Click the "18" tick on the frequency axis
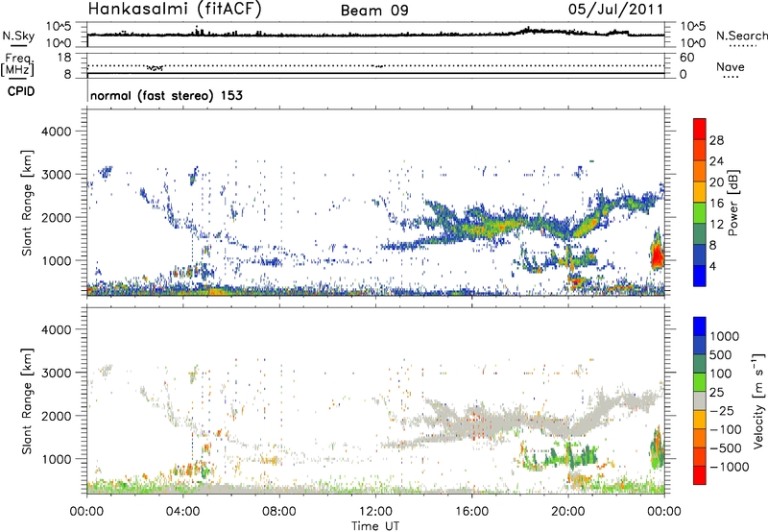This screenshot has height=532, width=768. (63, 58)
